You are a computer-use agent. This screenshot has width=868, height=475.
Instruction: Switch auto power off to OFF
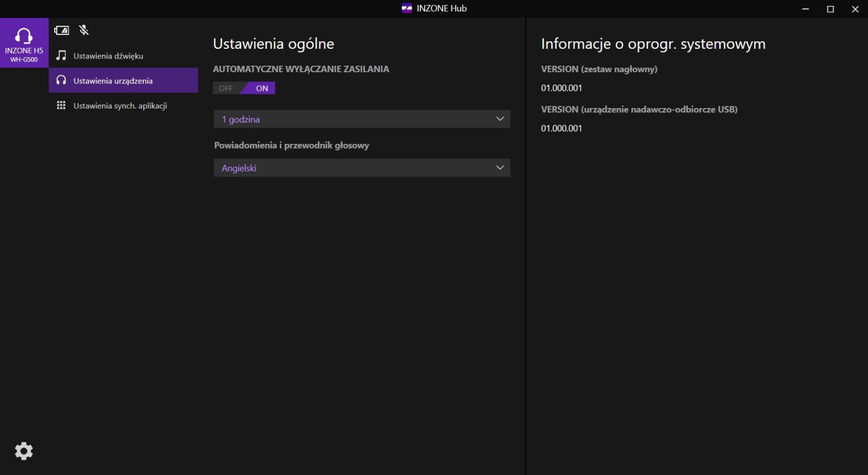(226, 88)
